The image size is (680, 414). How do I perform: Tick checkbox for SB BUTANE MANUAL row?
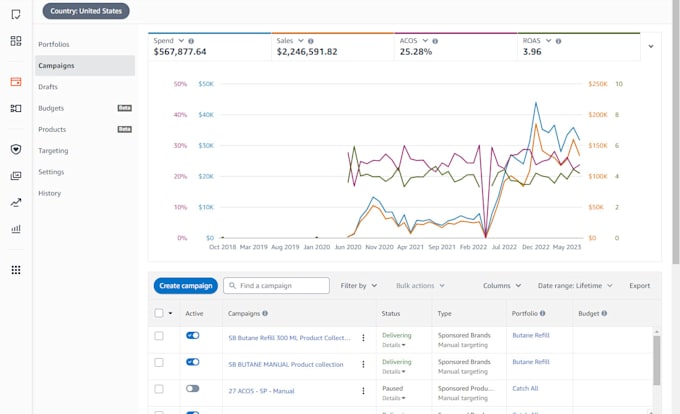pyautogui.click(x=159, y=362)
